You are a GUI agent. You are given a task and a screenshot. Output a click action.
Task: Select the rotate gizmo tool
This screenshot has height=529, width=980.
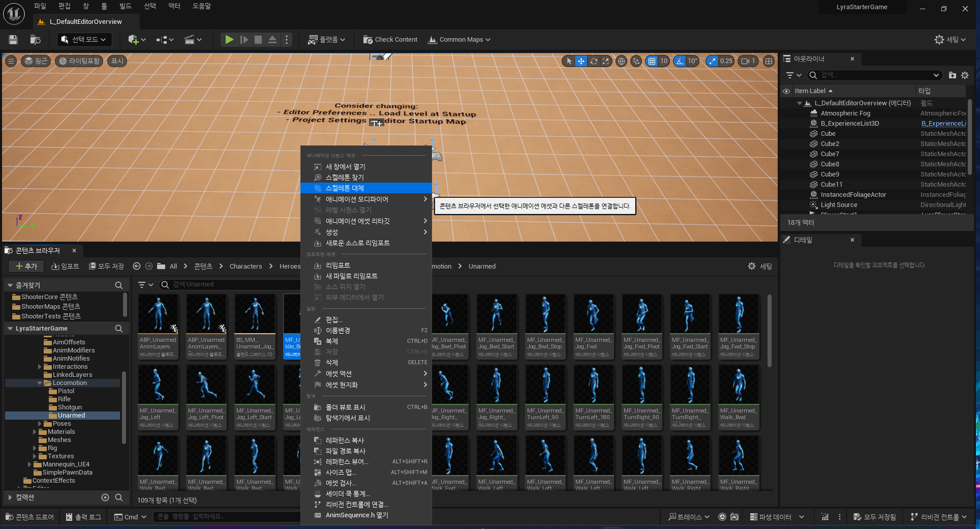pyautogui.click(x=593, y=61)
